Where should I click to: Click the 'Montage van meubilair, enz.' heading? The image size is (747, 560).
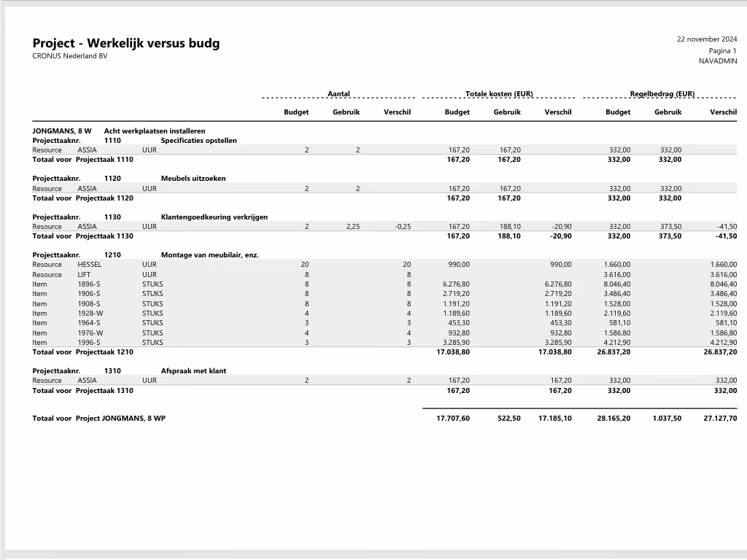[x=209, y=255]
